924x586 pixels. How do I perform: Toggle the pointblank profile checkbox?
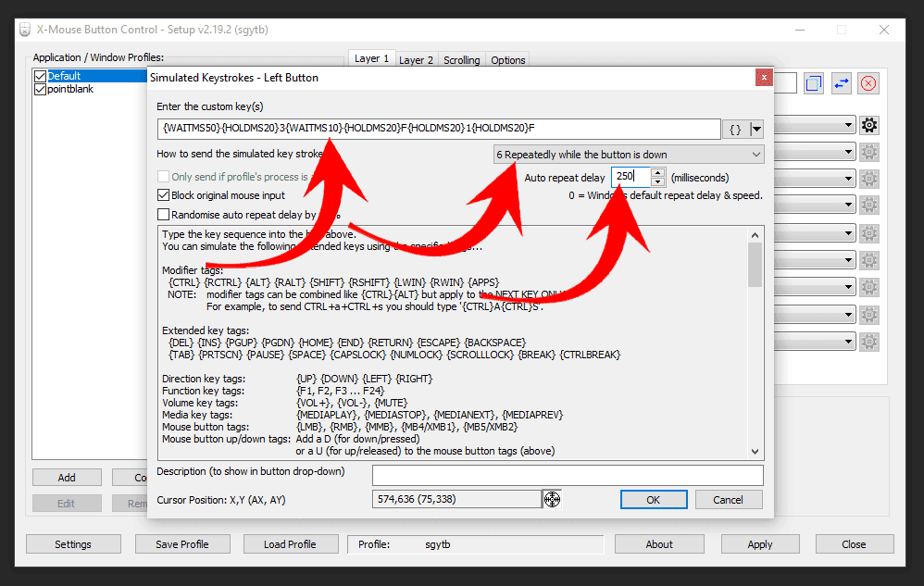pos(41,90)
